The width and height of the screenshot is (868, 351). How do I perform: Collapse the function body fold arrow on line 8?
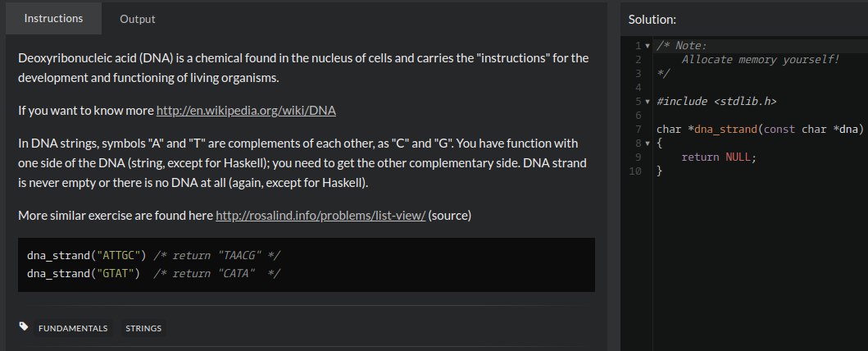648,144
